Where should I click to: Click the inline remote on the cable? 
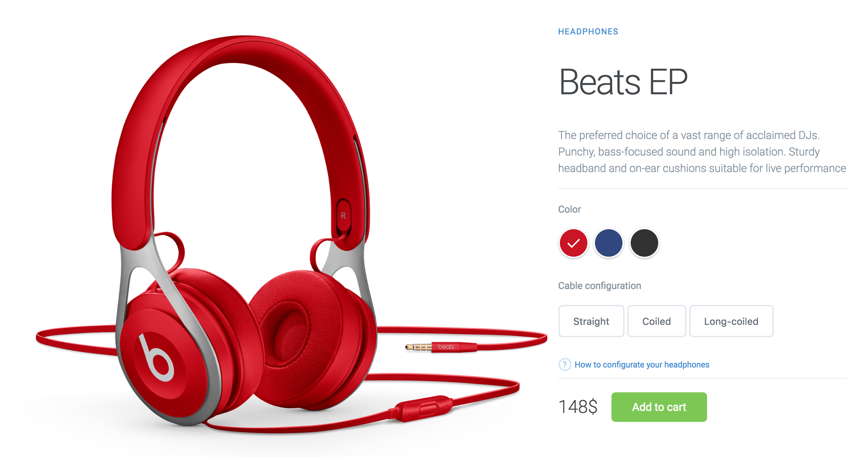[x=421, y=408]
